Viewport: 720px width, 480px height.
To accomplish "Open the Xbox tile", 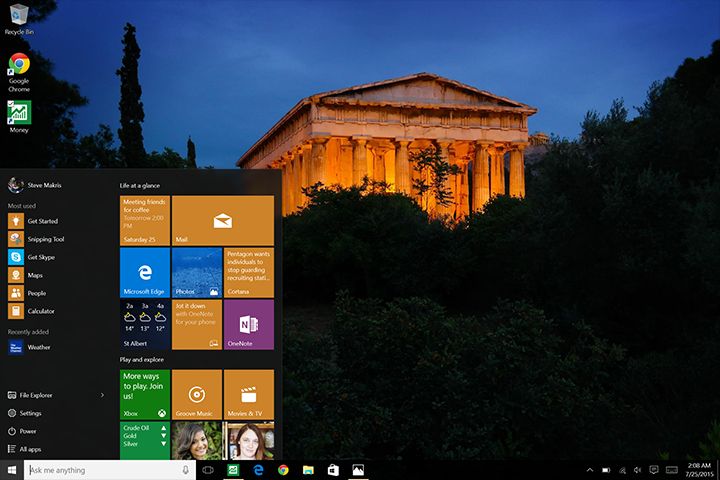I will (145, 394).
